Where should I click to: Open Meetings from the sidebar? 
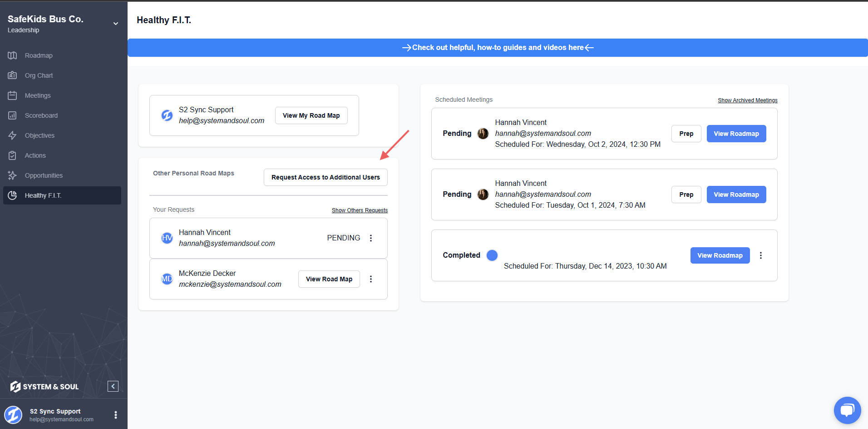click(x=38, y=95)
